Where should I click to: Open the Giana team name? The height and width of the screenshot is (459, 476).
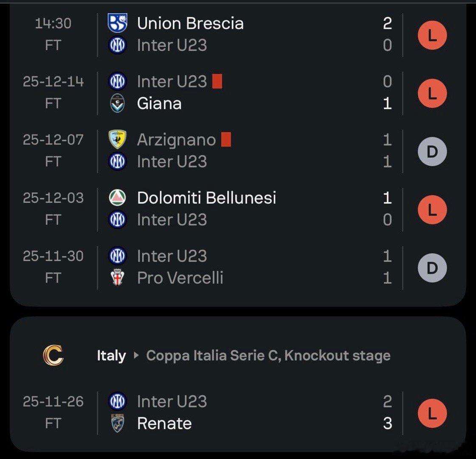(x=159, y=104)
